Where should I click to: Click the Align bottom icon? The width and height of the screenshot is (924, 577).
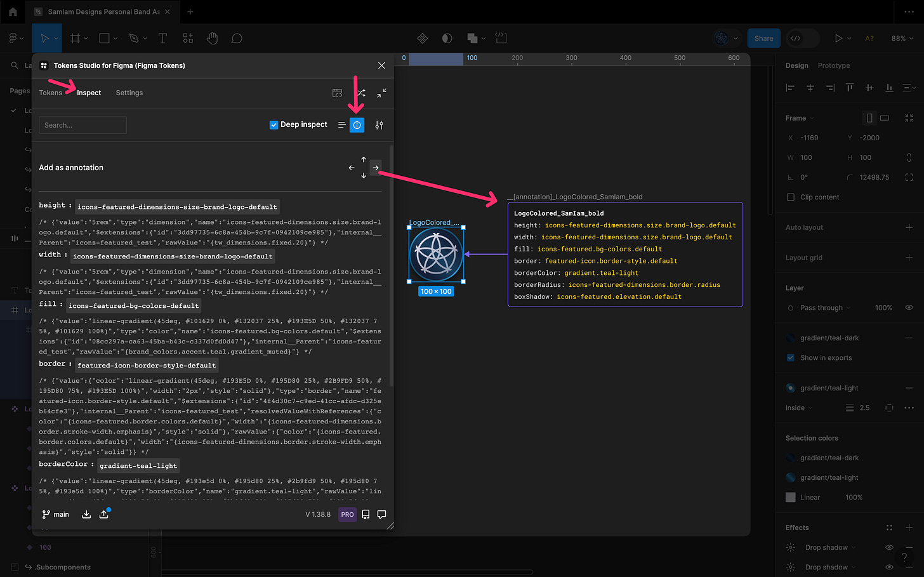(889, 88)
